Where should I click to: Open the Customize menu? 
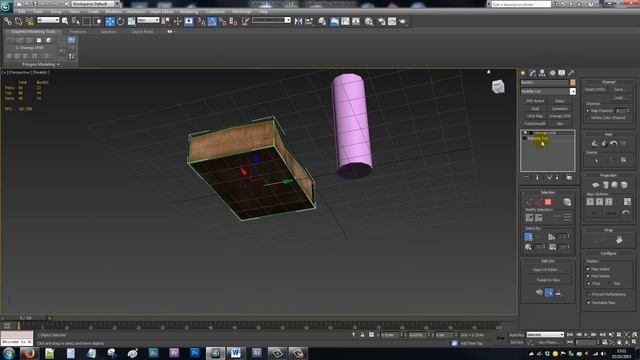click(x=215, y=11)
